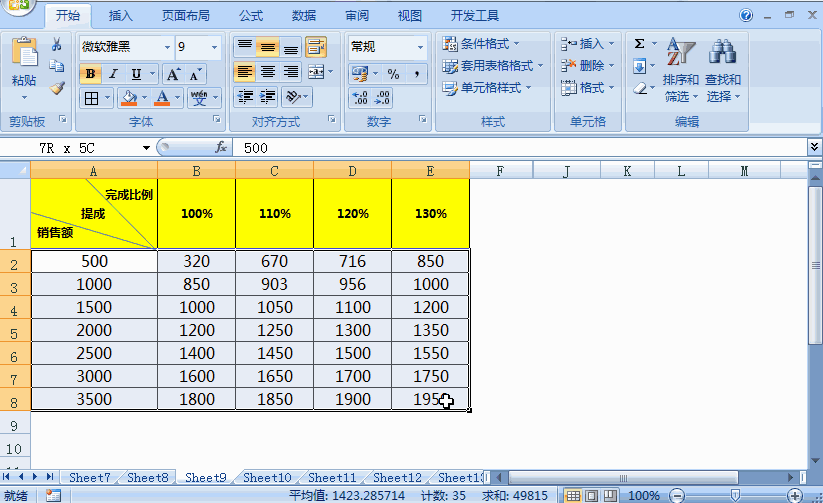The width and height of the screenshot is (823, 503).
Task: Click the zoom slider handle
Action: [735, 496]
